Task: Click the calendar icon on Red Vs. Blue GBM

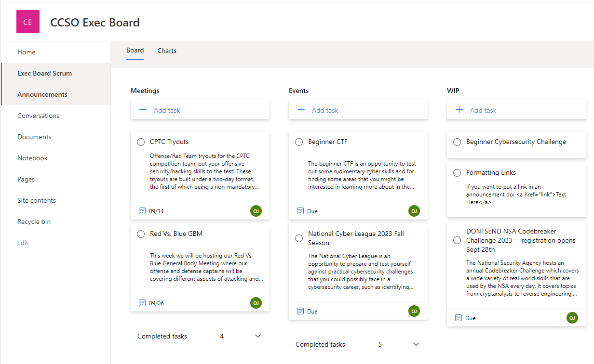Action: tap(142, 302)
